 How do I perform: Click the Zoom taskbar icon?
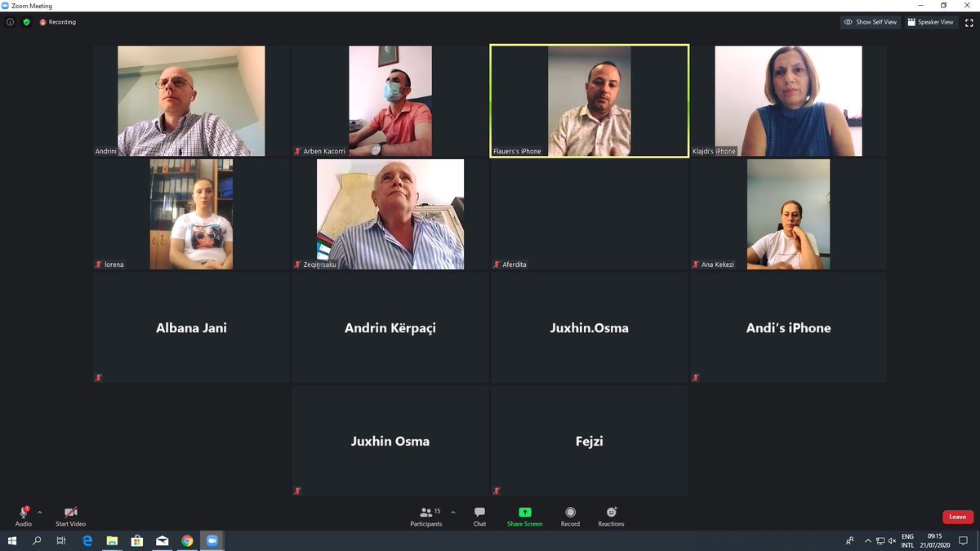(x=212, y=540)
